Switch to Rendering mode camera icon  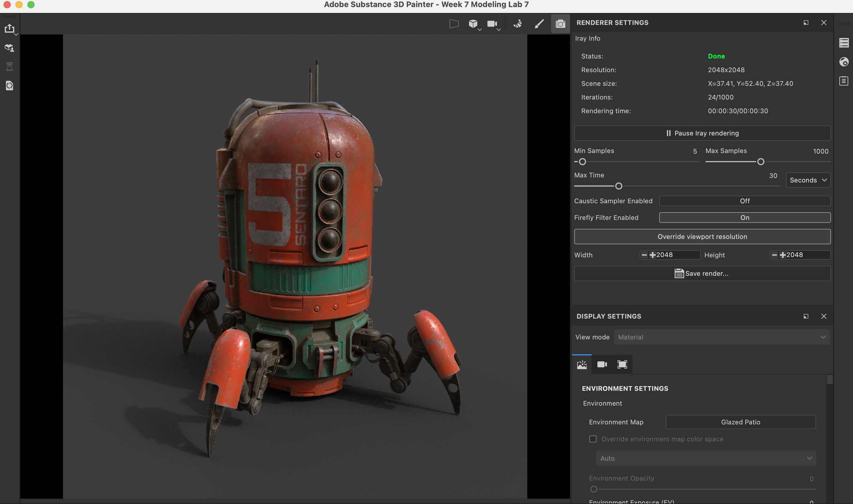560,24
